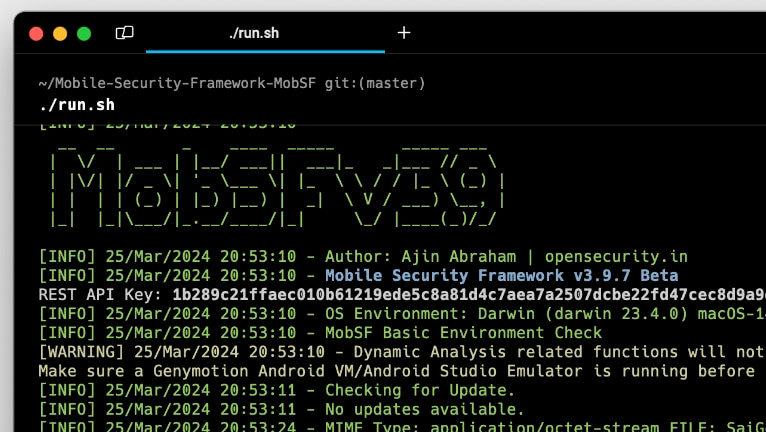Click the MobSF v3.9 ASCII art banner

point(277,185)
